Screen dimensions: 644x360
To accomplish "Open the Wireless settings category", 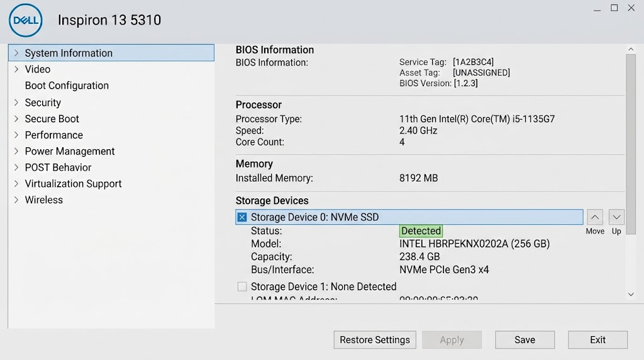I will 43,200.
